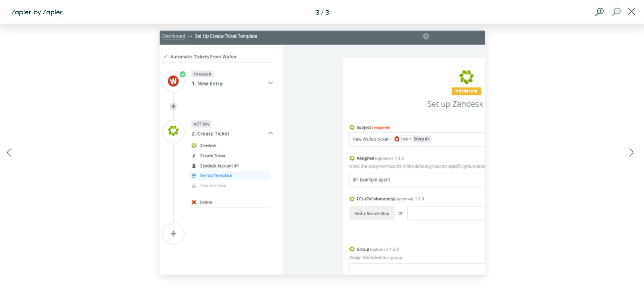The image size is (644, 289).
Task: Click the large add step plus button
Action: [x=173, y=234]
